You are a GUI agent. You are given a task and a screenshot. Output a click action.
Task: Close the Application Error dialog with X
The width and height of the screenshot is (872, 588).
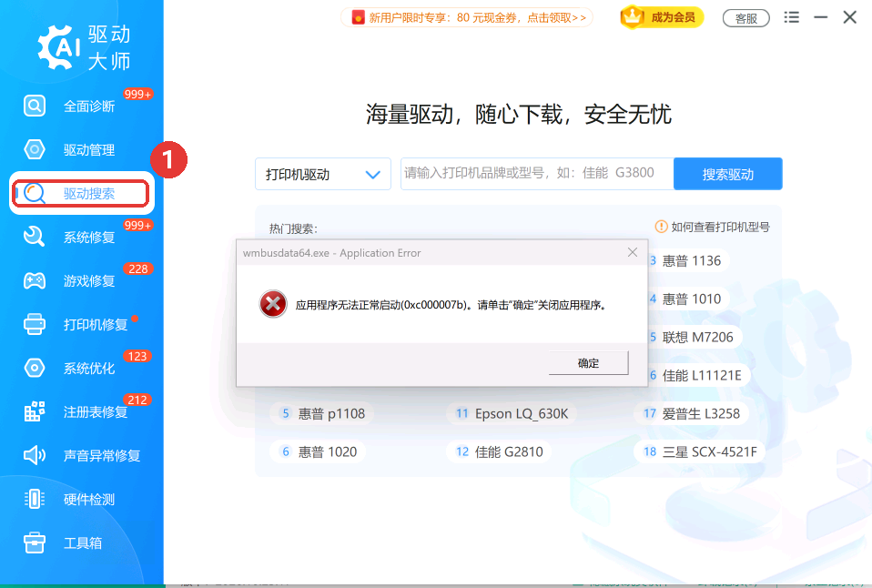click(633, 252)
